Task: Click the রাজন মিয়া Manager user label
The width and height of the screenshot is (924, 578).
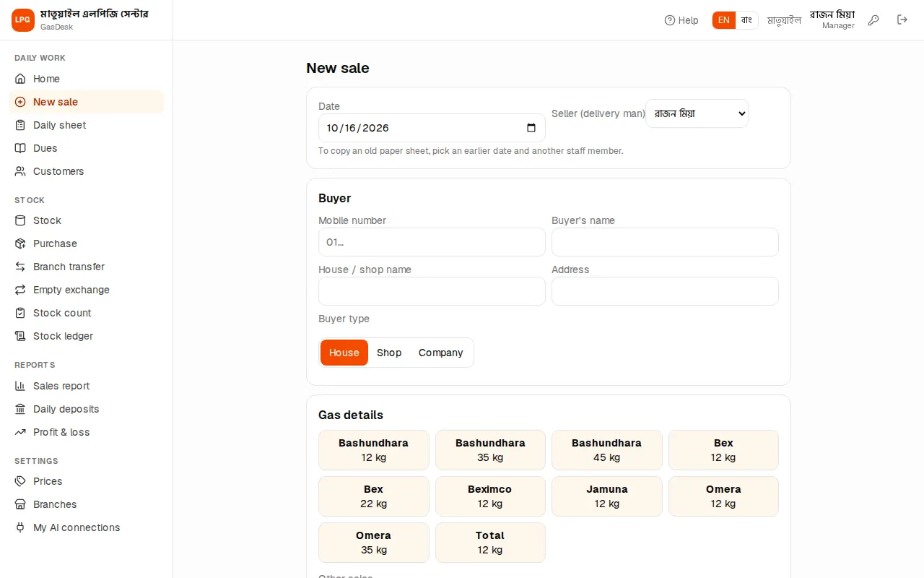Action: pyautogui.click(x=832, y=20)
